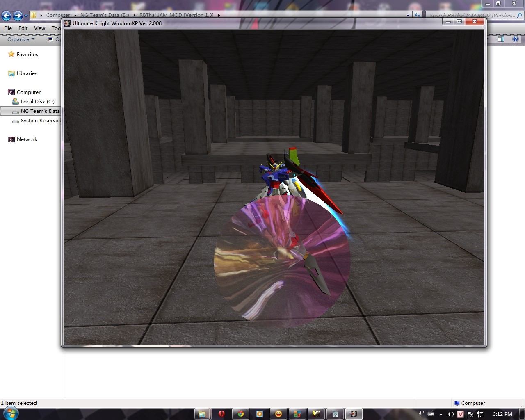Open the Action Center flag icon
525x420 pixels.
(470, 414)
